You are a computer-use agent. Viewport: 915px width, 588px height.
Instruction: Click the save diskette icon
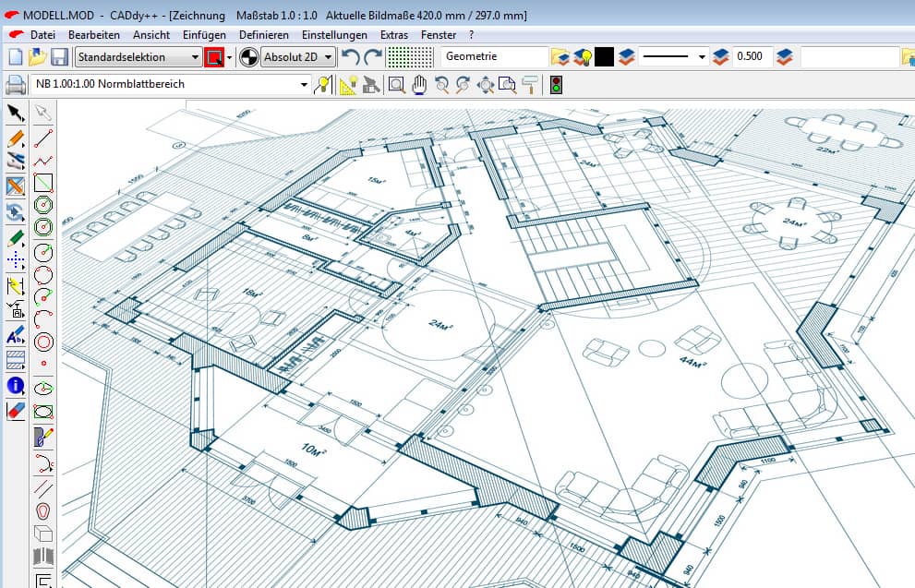pyautogui.click(x=59, y=57)
